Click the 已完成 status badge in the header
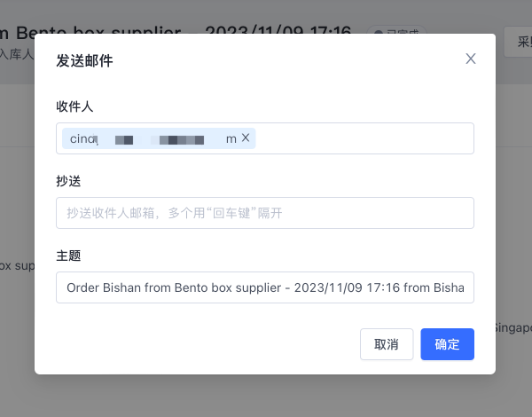The width and height of the screenshot is (532, 417). point(396,30)
